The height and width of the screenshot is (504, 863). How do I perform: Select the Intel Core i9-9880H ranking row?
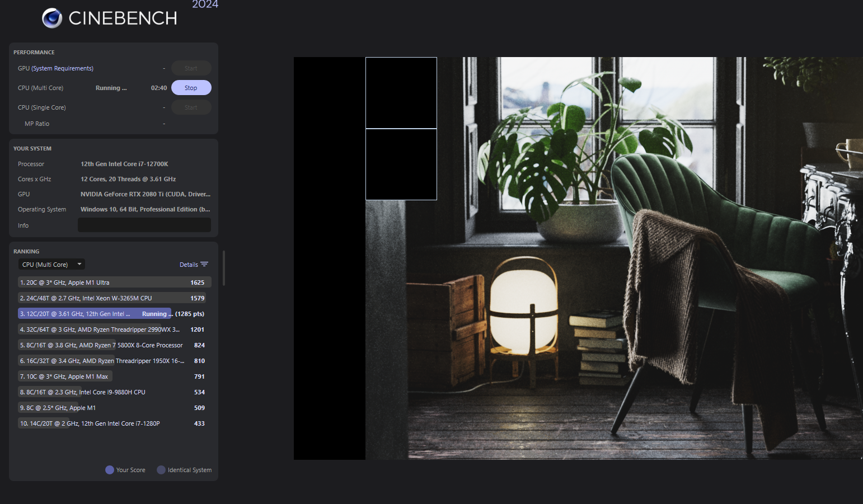point(115,392)
